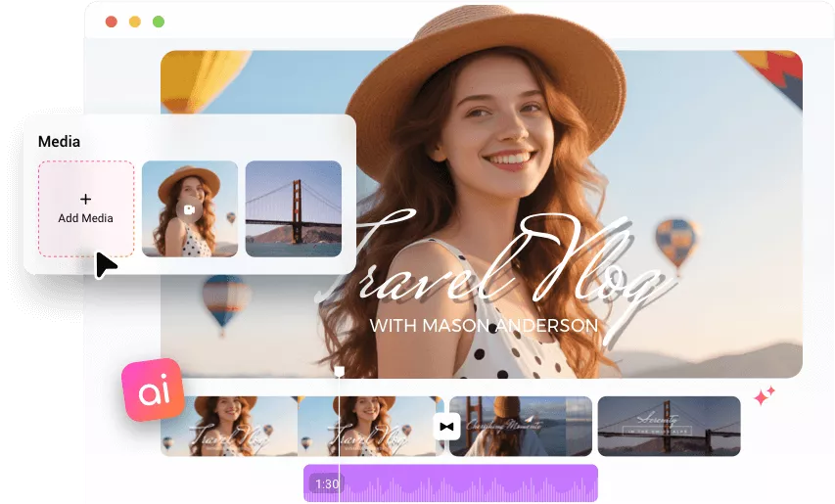Screen dimensions: 835x504
Task: Select the Cherishing Moments timeline clip
Action: point(521,427)
